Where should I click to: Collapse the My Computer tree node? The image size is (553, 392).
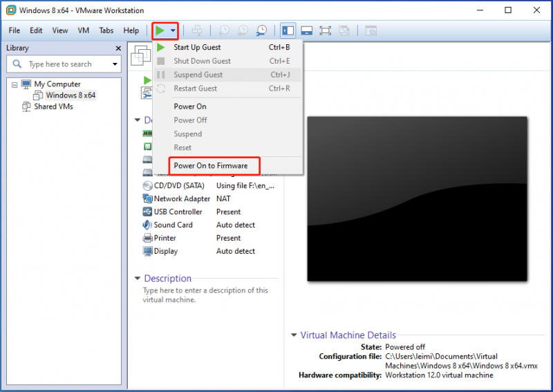pos(15,84)
